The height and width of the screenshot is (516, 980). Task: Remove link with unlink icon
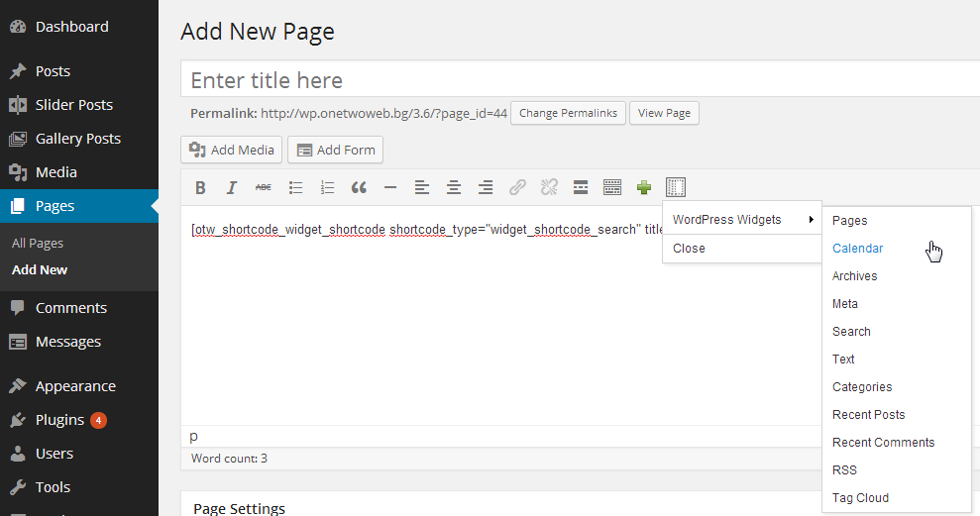click(549, 187)
